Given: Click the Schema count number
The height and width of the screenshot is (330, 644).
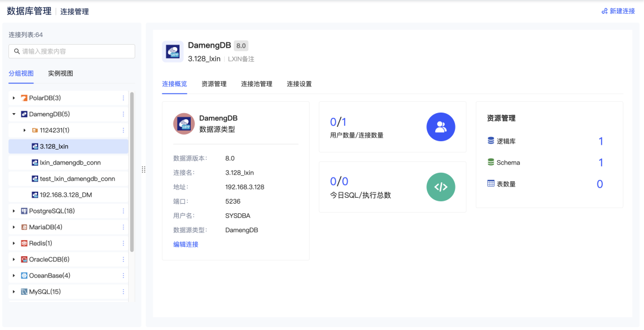Looking at the screenshot, I should (x=600, y=163).
